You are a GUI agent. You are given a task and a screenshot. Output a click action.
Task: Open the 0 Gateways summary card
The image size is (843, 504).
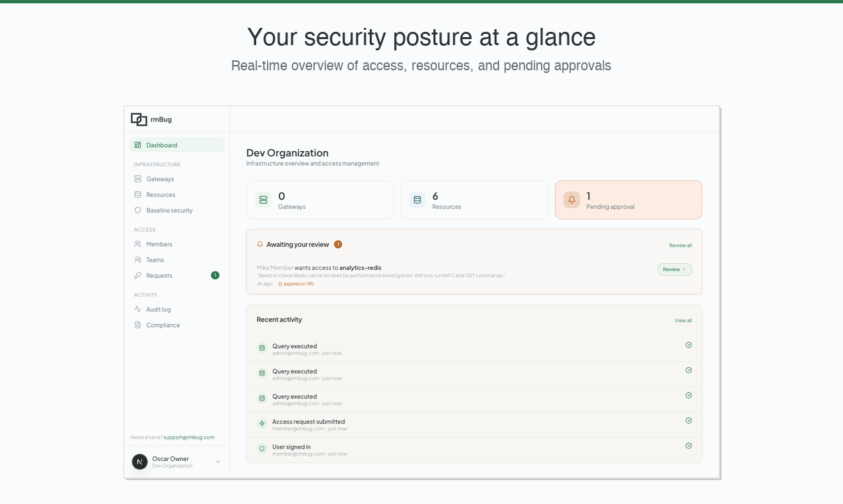[320, 200]
